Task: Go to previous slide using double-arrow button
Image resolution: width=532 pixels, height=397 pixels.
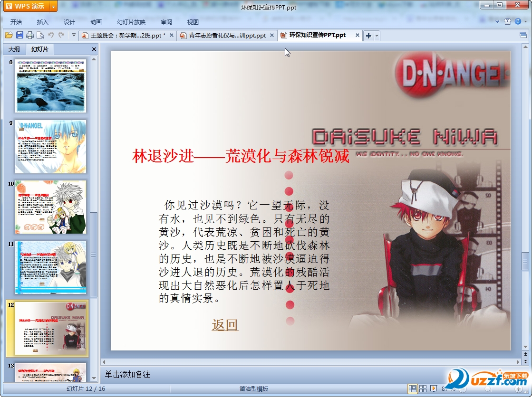Action: pyautogui.click(x=525, y=354)
